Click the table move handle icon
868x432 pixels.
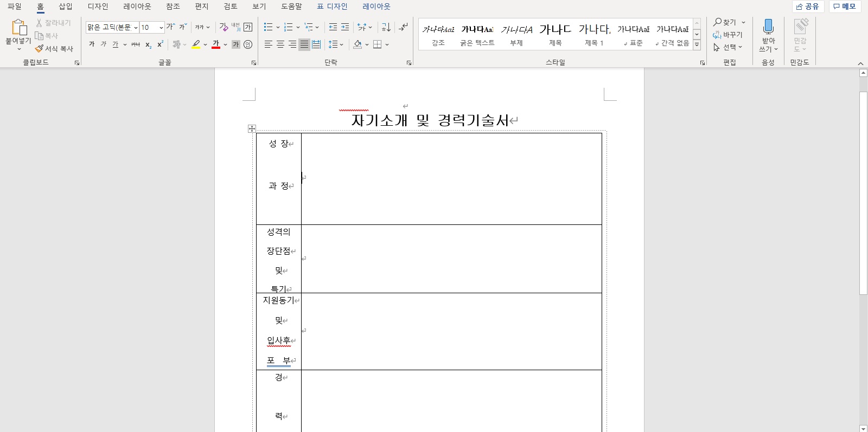252,128
